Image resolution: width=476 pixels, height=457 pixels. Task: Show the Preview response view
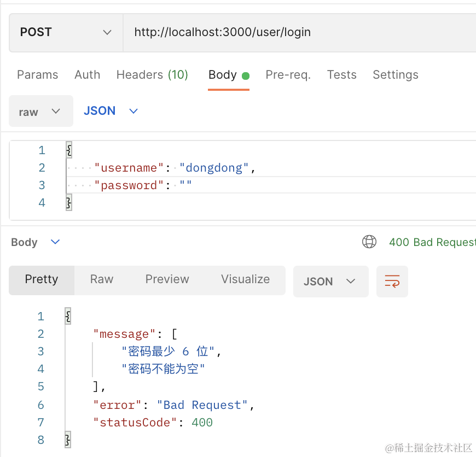[167, 279]
